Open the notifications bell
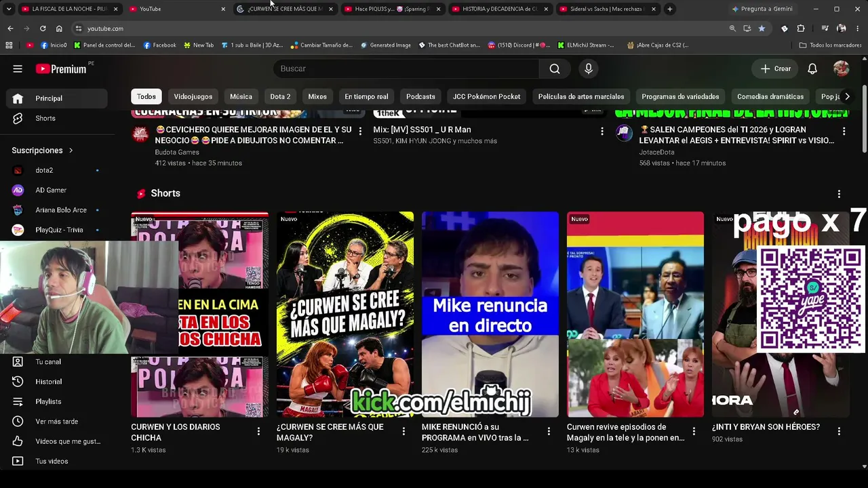 [x=812, y=68]
